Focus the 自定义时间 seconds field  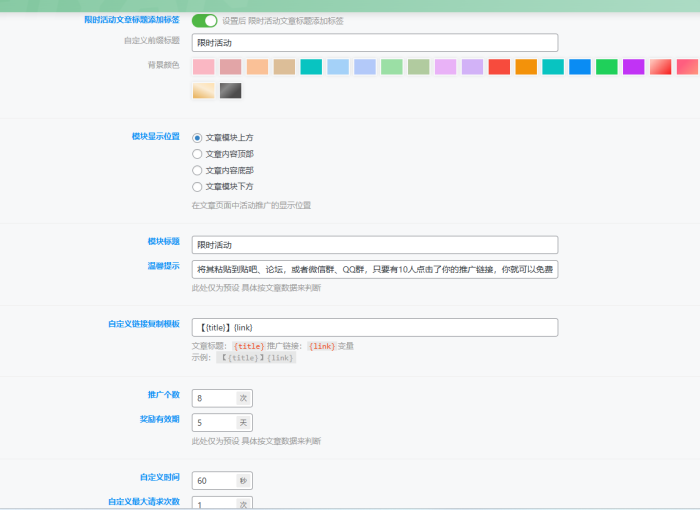coord(214,481)
